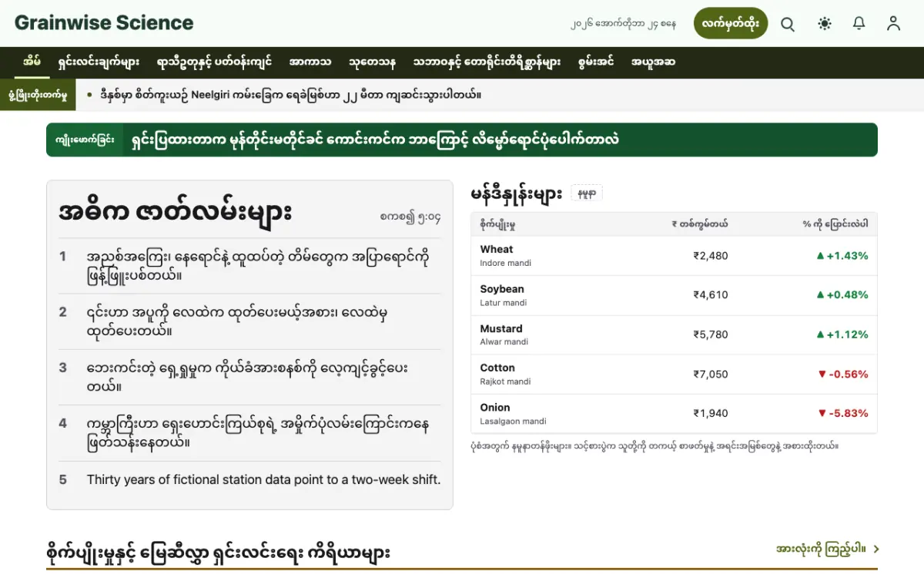Click the date text in header
Viewport: 924px width, 578px height.
[624, 24]
